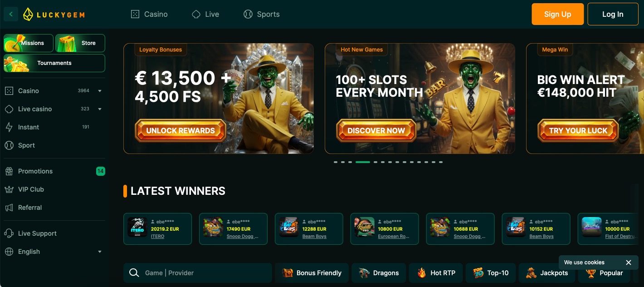The width and height of the screenshot is (644, 287).
Task: Click the Sign Up button
Action: (x=557, y=14)
